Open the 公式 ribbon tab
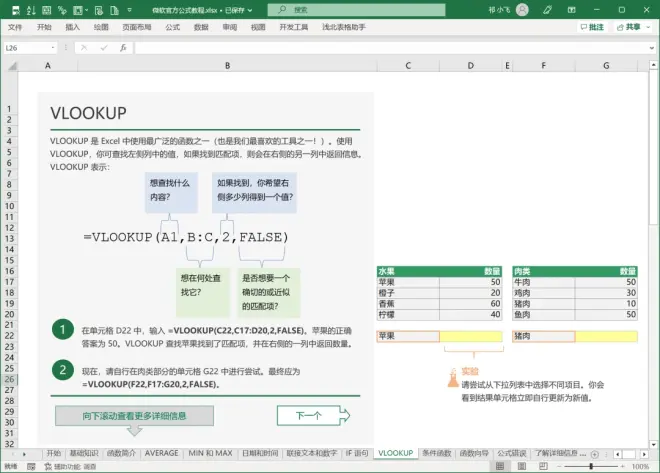This screenshot has height=473, width=660. point(173,27)
